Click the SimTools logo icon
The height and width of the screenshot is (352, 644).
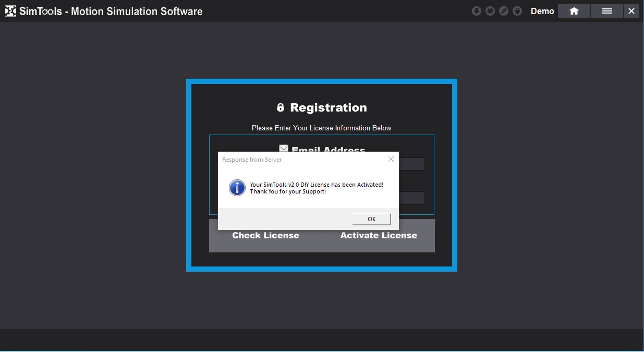(10, 11)
